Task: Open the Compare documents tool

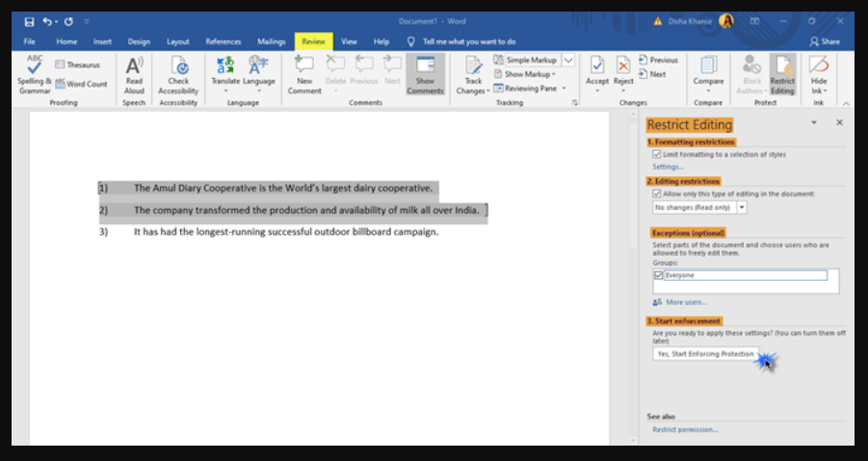Action: [x=708, y=74]
